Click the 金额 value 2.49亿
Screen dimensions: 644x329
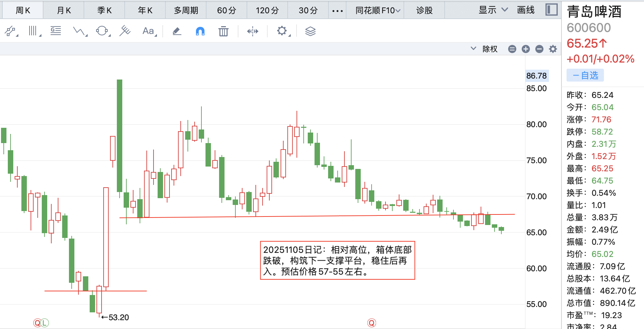(x=605, y=230)
